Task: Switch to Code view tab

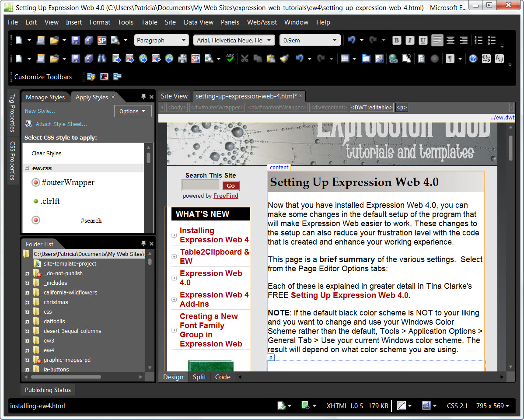Action: 223,377
